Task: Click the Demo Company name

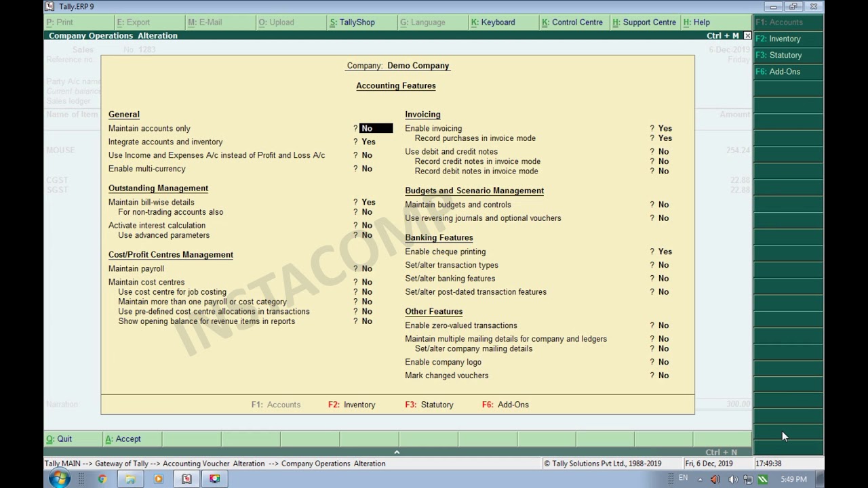Action: [418, 66]
